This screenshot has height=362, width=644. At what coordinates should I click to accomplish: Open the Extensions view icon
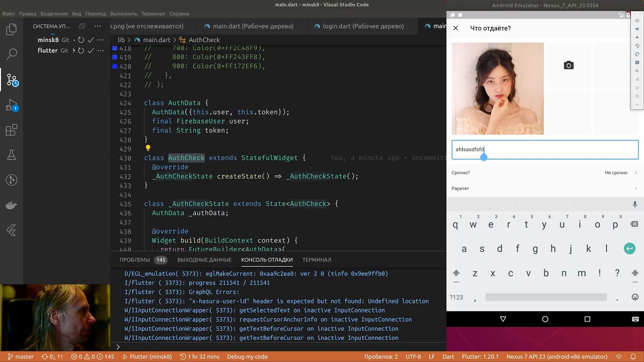(12, 131)
